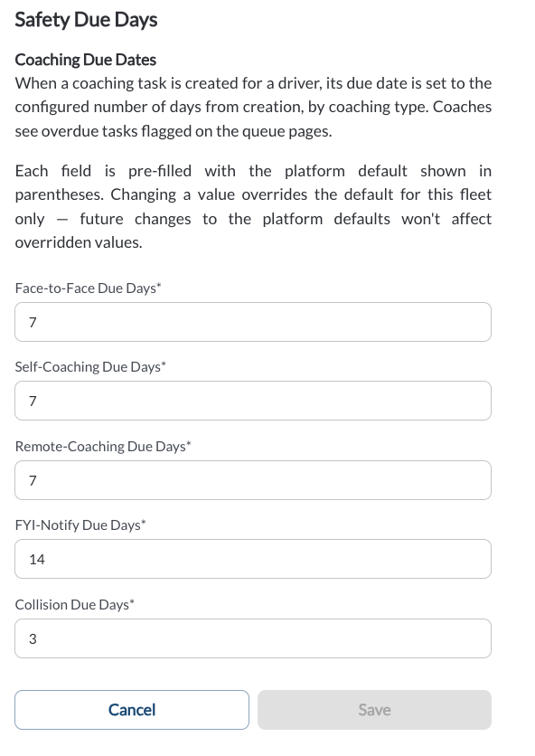Screen dimensions: 535x756
Task: Click the line 'see overdue tasks flagged'
Action: coord(174,131)
